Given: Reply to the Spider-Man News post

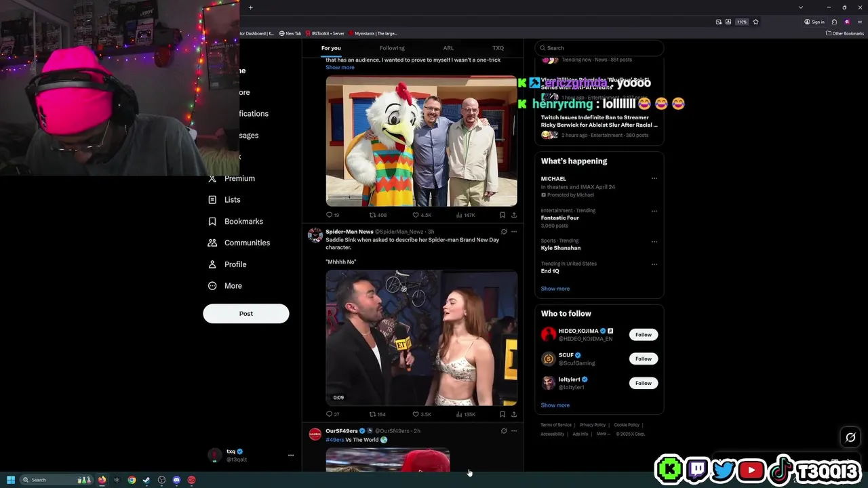Looking at the screenshot, I should tap(332, 414).
